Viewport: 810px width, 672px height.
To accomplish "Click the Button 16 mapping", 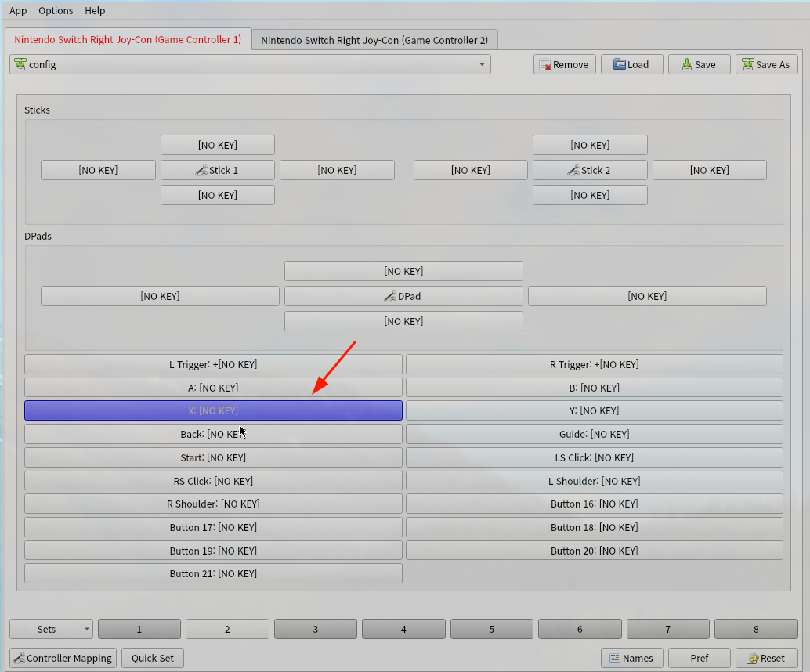I will [595, 504].
